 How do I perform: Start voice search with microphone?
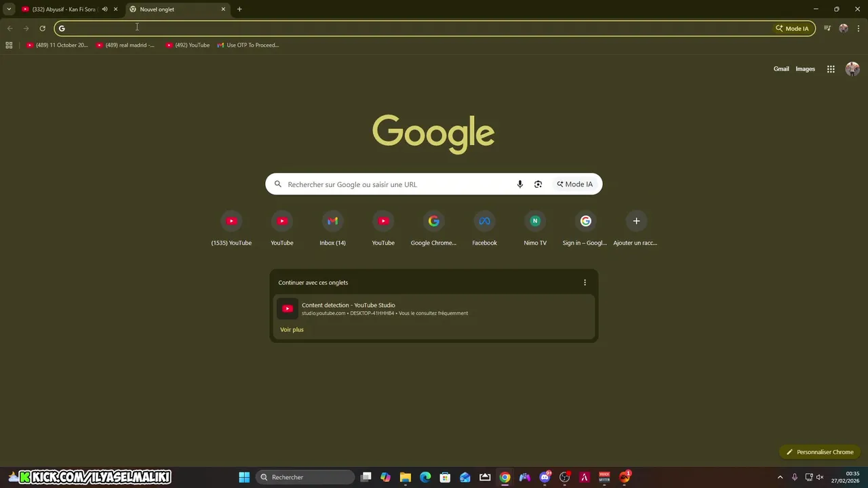pos(520,184)
